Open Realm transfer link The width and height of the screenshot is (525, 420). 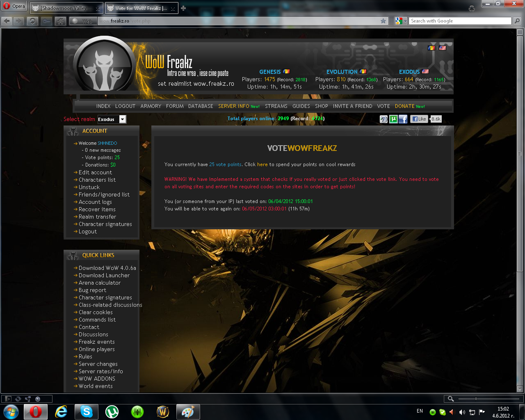(97, 217)
